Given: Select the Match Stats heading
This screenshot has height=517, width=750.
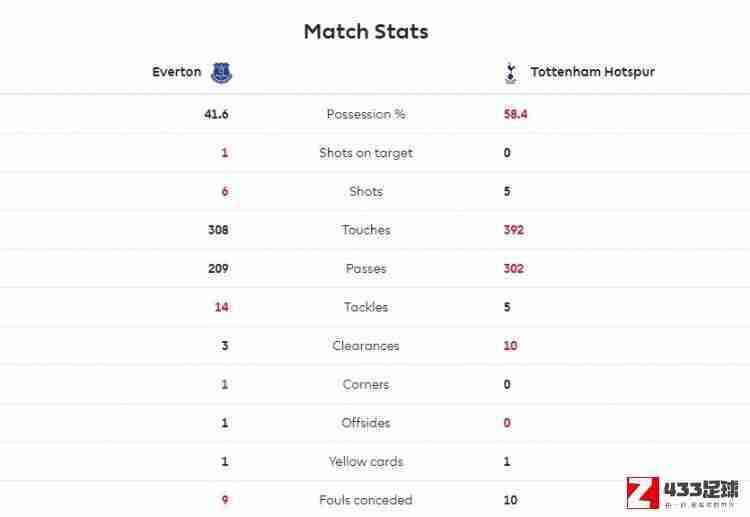Looking at the screenshot, I should click(366, 32).
